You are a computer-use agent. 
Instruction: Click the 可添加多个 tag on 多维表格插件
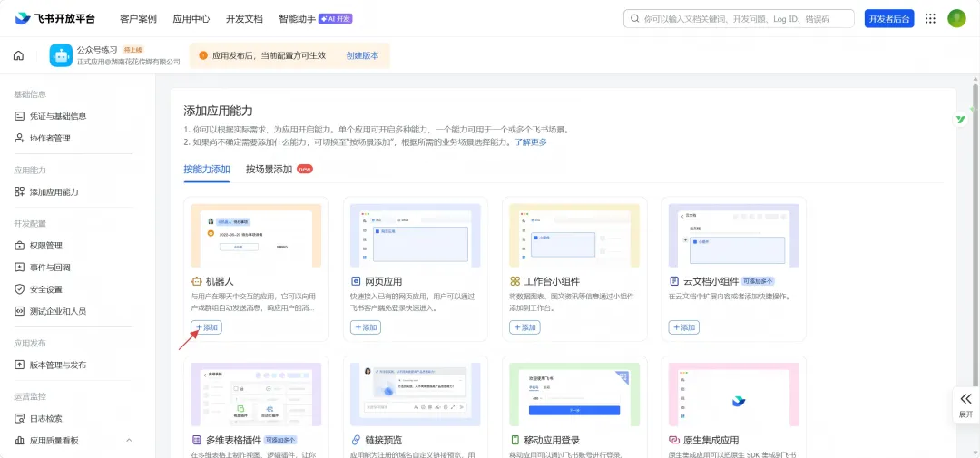coord(281,441)
